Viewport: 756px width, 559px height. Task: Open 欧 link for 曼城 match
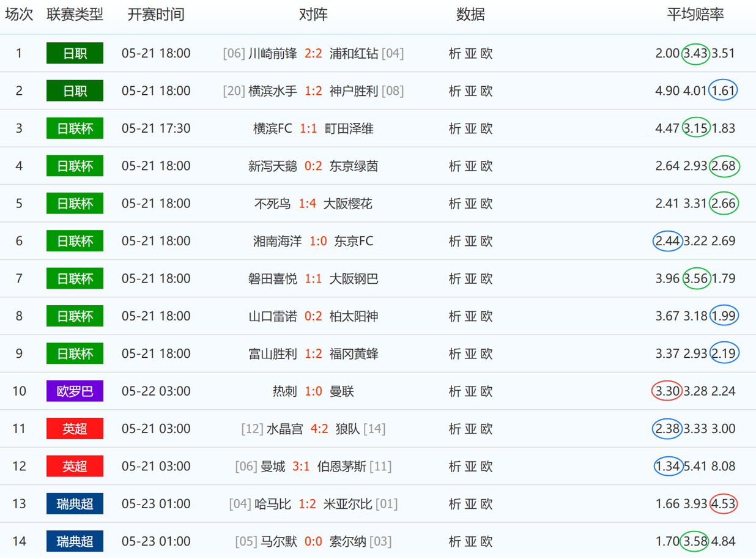(486, 466)
